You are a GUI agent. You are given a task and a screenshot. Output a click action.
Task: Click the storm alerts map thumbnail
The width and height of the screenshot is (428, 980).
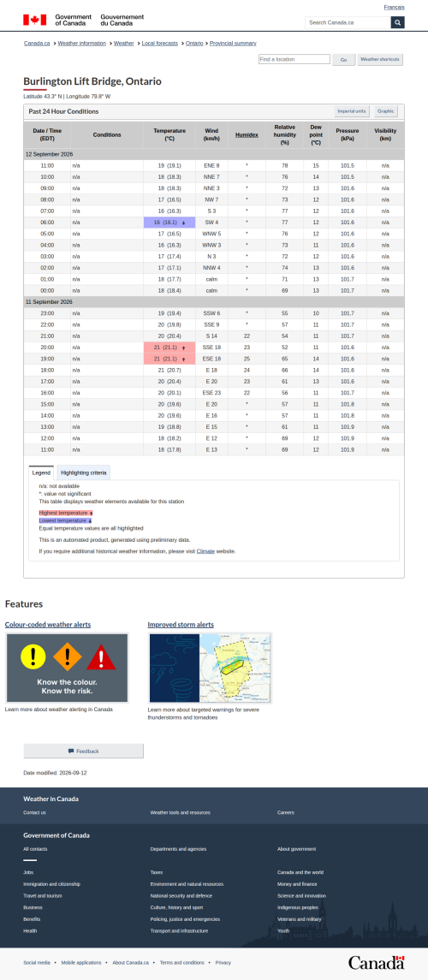coord(210,668)
